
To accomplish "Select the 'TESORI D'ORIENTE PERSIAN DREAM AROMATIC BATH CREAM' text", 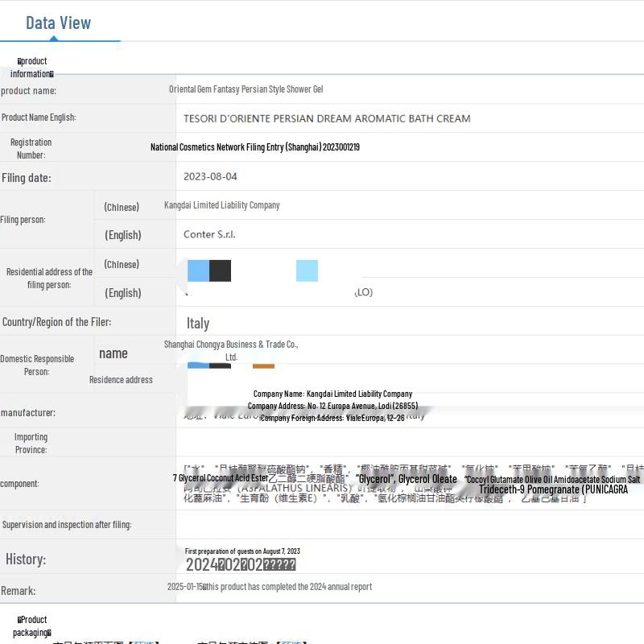I will point(327,118).
